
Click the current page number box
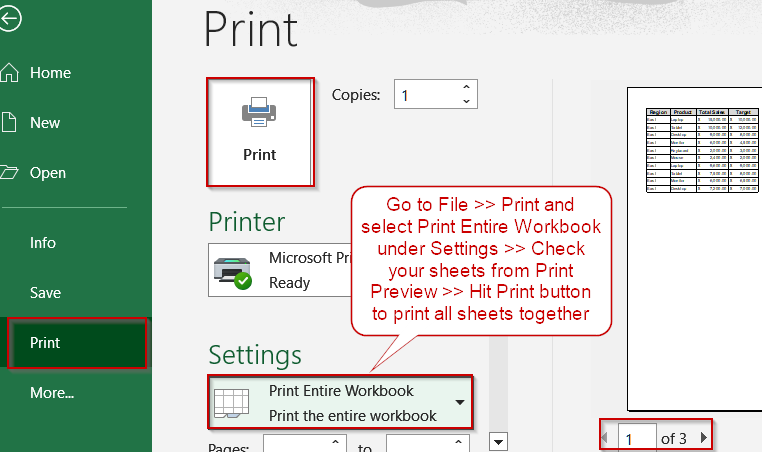(637, 437)
